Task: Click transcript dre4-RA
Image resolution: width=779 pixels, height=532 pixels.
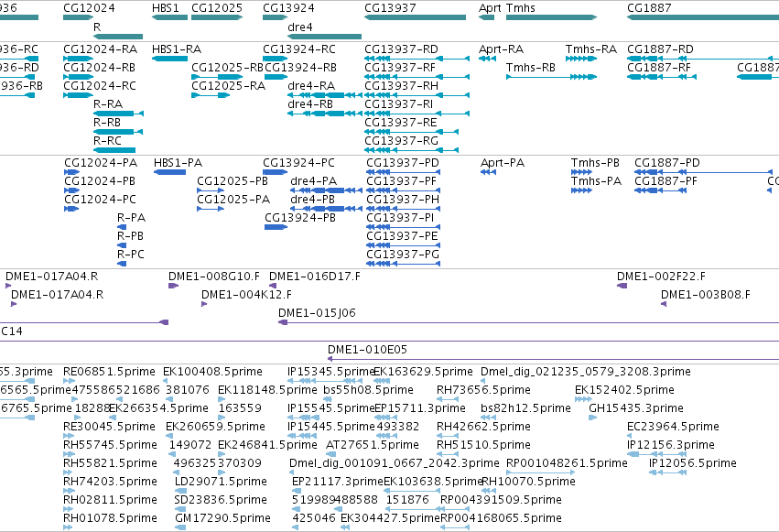Action: 324,95
